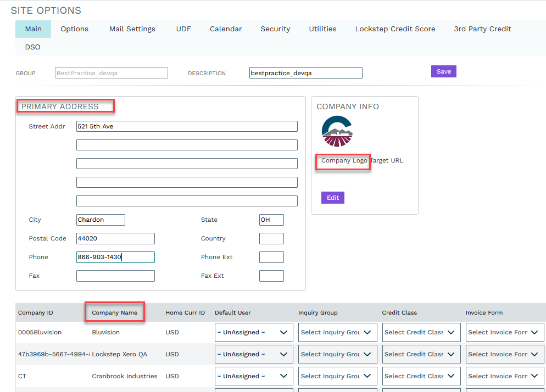Image resolution: width=546 pixels, height=392 pixels.
Task: Open Default User dropdown for Cranbrook Industries
Action: pos(254,376)
